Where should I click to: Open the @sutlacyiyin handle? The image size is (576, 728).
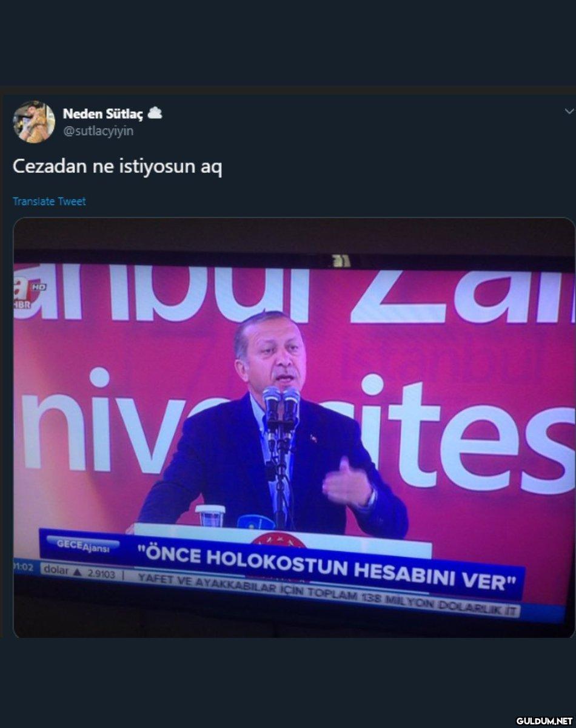click(x=98, y=131)
